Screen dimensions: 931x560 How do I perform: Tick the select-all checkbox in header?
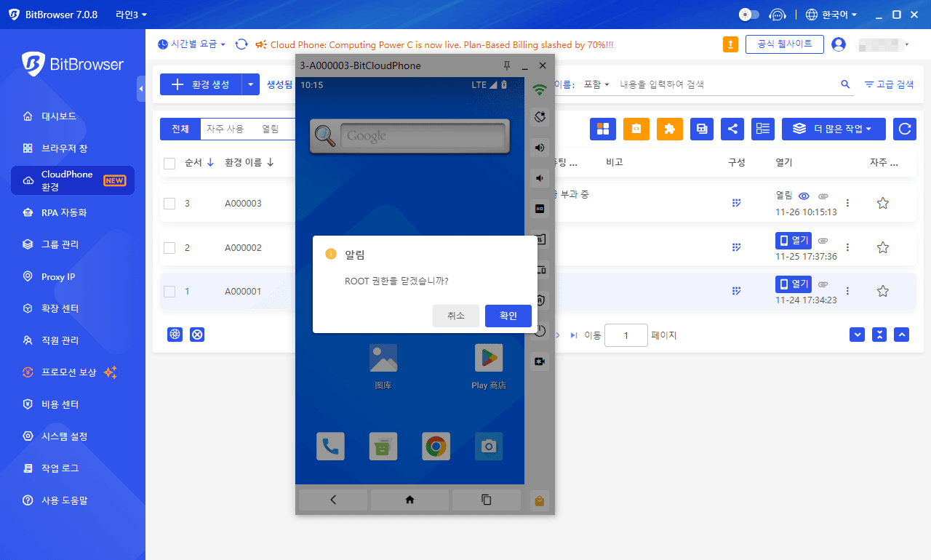(169, 163)
